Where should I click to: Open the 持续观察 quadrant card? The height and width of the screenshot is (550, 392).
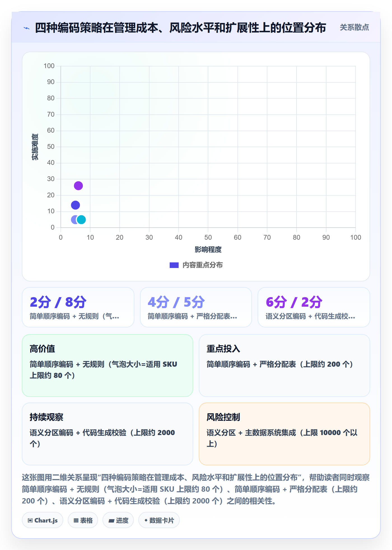click(108, 434)
